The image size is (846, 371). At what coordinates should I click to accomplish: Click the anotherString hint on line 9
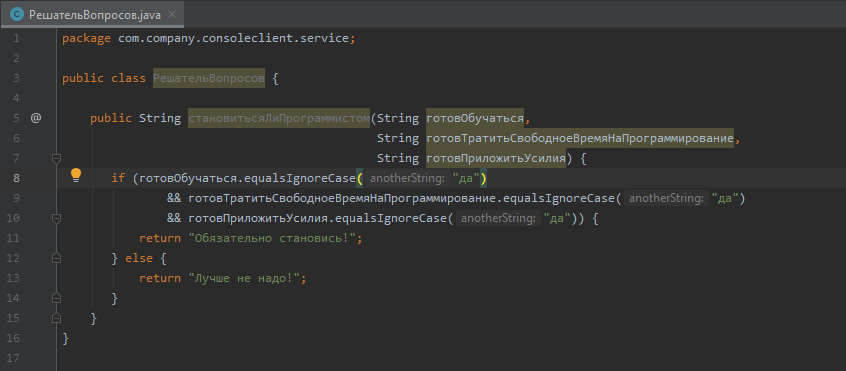pyautogui.click(x=667, y=198)
